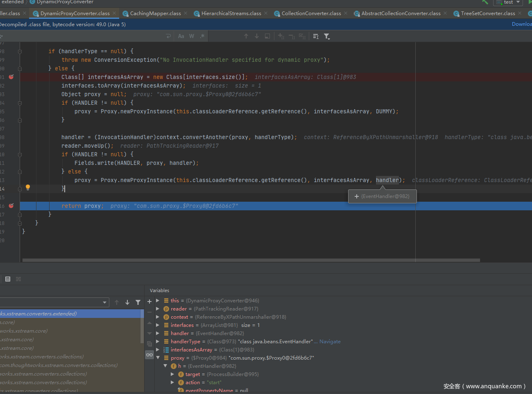532x394 pixels.
Task: Click the Evaluate Expression calculator icon
Action: click(x=8, y=279)
